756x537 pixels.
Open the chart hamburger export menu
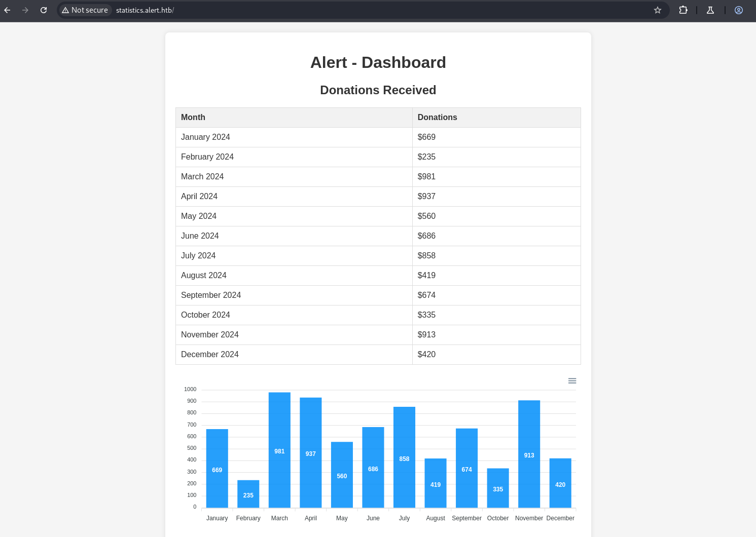pos(572,381)
